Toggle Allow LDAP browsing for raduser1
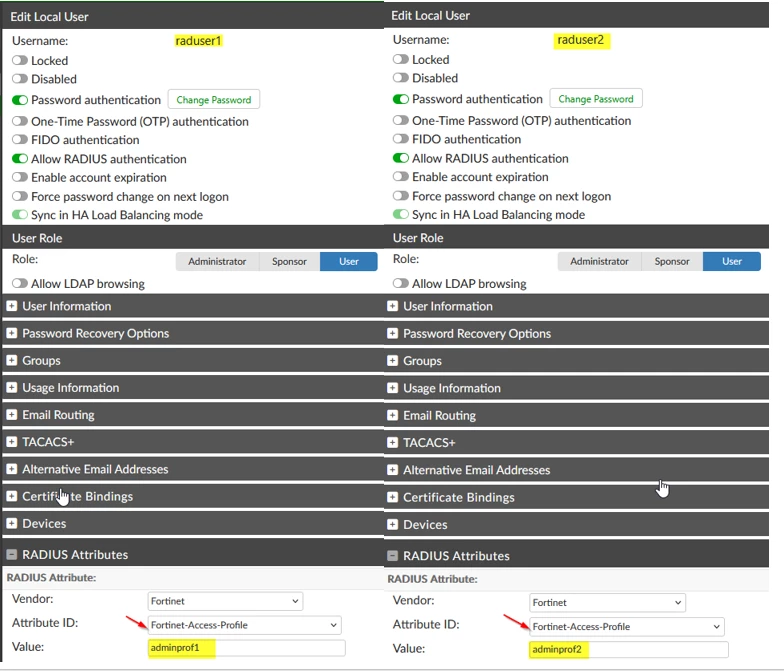The height and width of the screenshot is (671, 784). point(20,284)
